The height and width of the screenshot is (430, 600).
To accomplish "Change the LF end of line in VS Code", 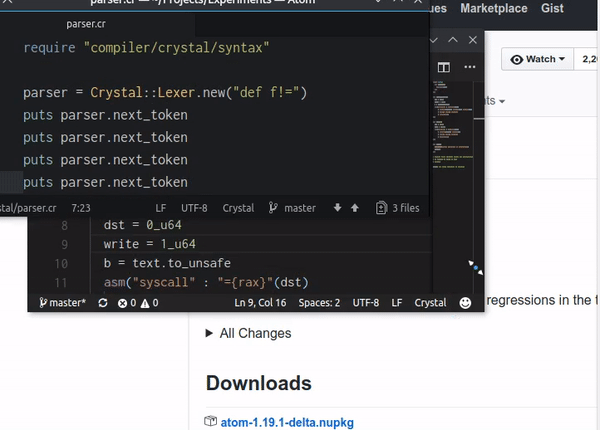I will (396, 303).
